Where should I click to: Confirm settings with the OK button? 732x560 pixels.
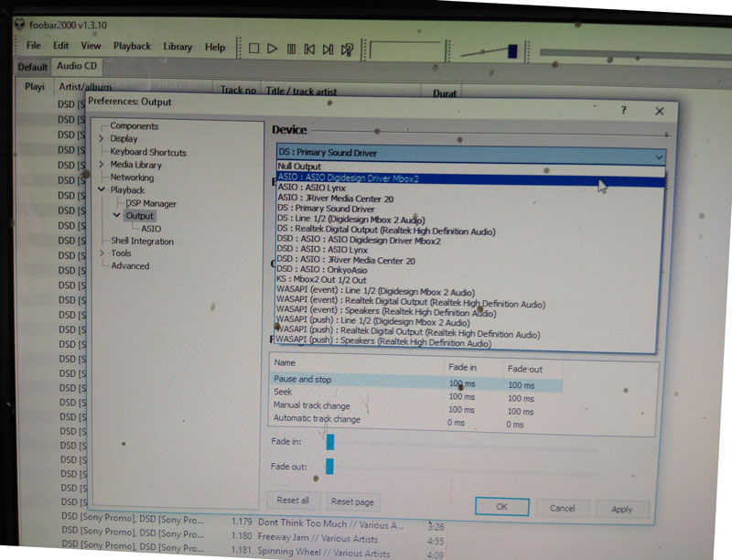tap(501, 507)
